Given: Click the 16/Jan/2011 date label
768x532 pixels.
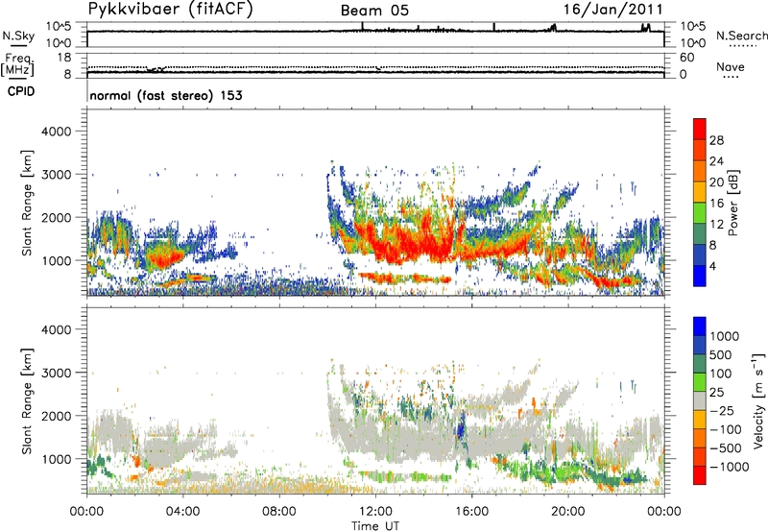Looking at the screenshot, I should (612, 10).
